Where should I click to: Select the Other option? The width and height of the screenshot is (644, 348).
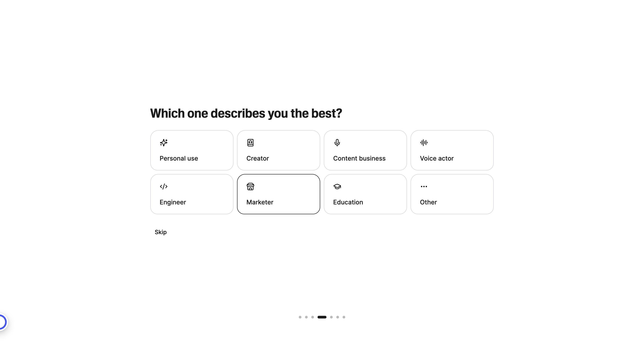(x=452, y=194)
